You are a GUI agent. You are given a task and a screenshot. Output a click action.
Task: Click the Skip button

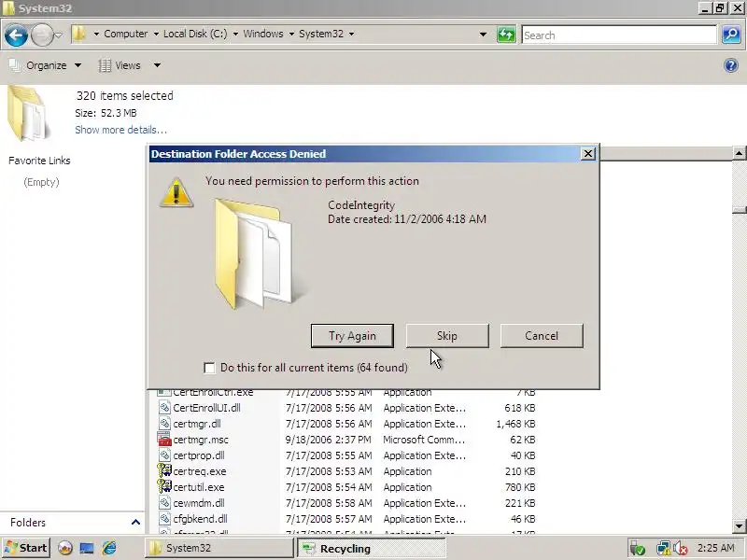[x=447, y=336]
